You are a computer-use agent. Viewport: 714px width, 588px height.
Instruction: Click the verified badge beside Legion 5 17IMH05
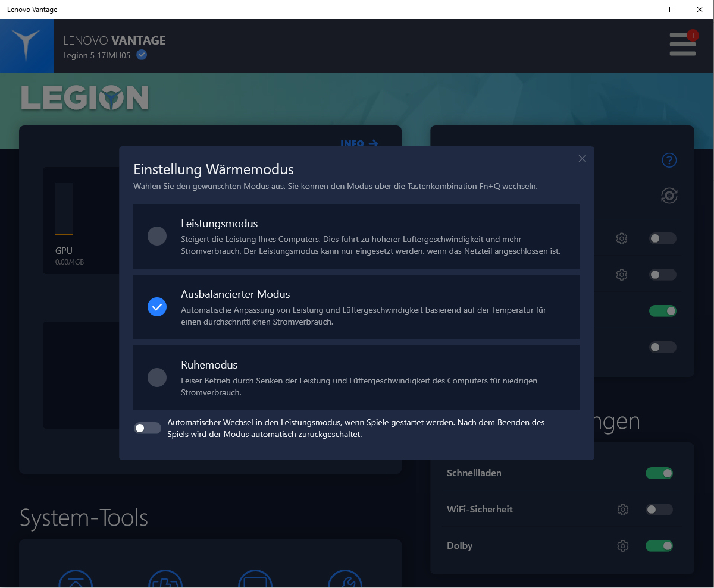pos(142,55)
